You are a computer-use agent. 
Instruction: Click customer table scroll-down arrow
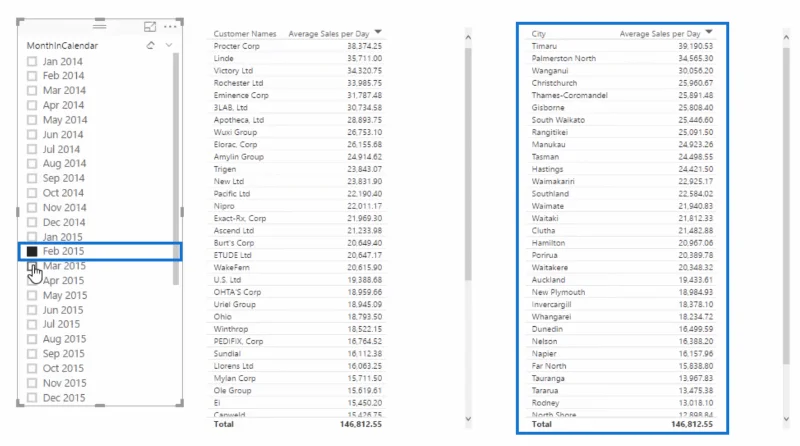[x=468, y=419]
